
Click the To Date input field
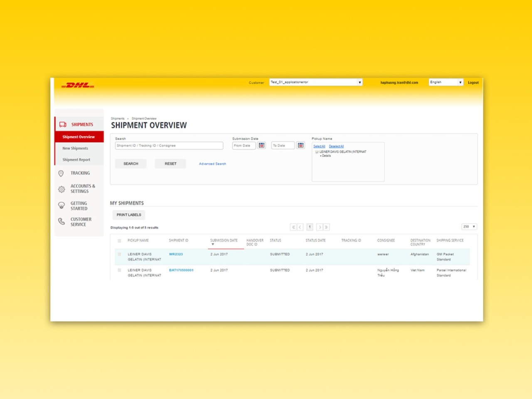pyautogui.click(x=283, y=145)
